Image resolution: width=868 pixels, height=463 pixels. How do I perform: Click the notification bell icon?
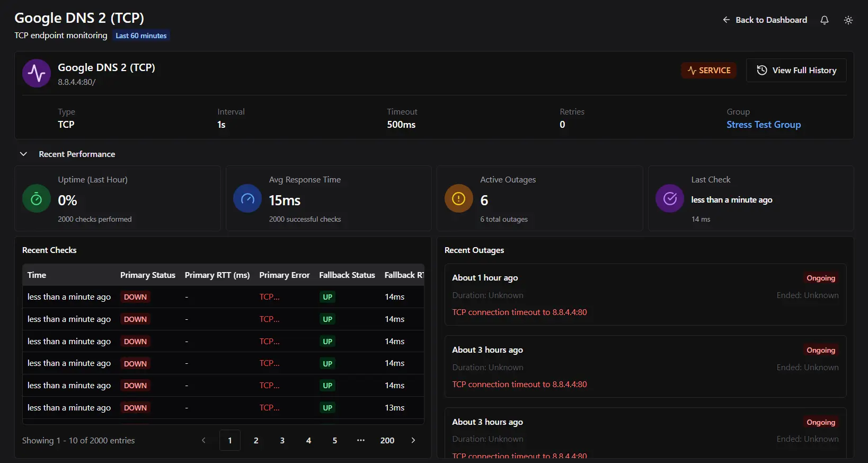pos(824,20)
